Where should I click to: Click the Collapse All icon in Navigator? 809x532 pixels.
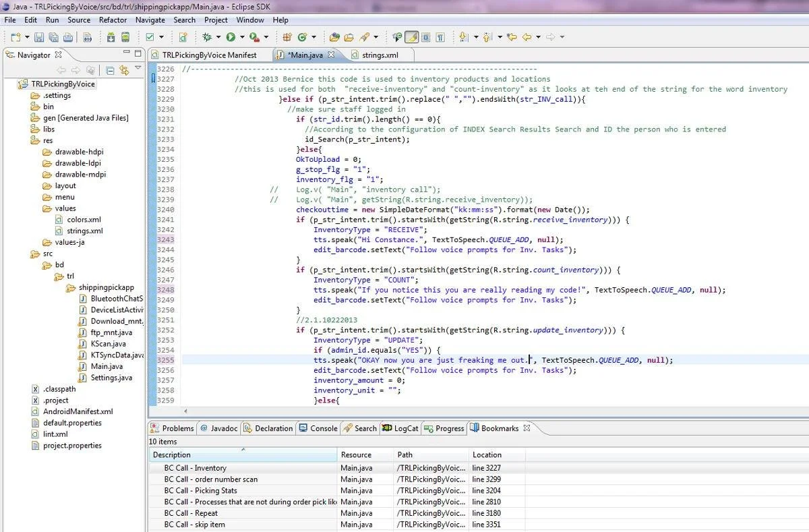110,70
